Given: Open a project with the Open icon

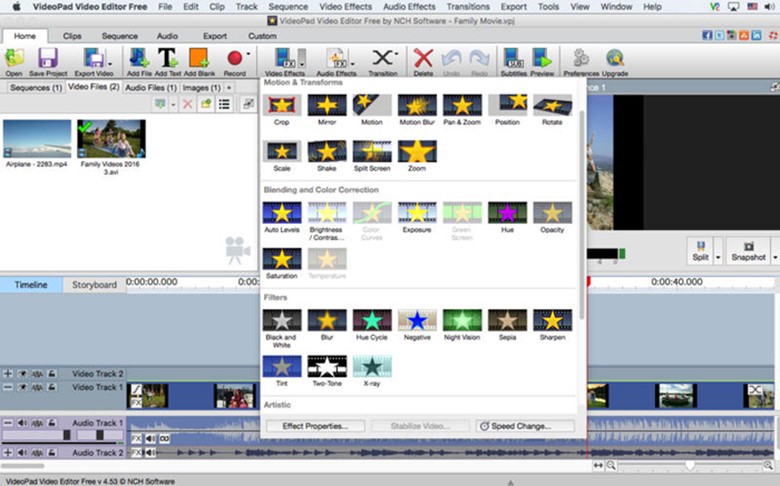Looking at the screenshot, I should pyautogui.click(x=14, y=59).
